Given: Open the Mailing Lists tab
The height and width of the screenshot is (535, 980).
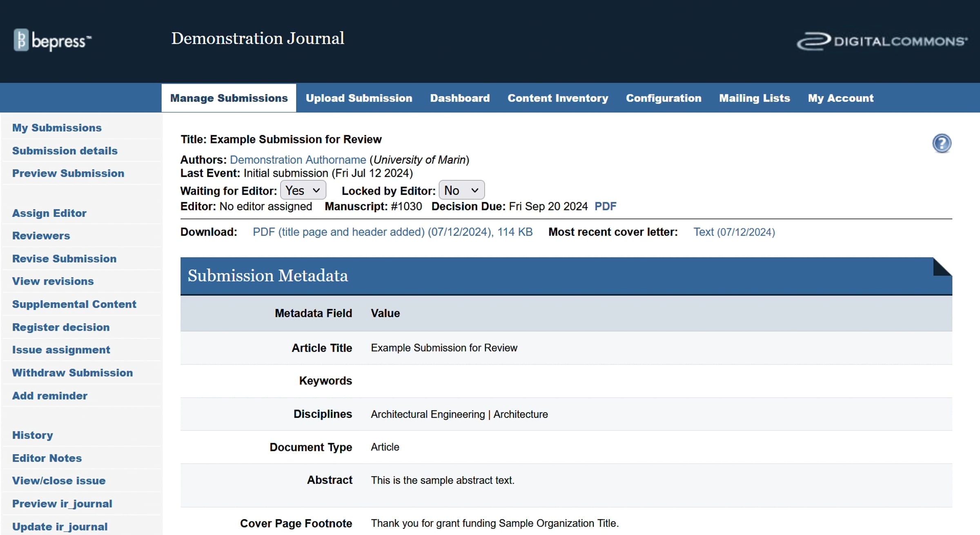Looking at the screenshot, I should [755, 98].
